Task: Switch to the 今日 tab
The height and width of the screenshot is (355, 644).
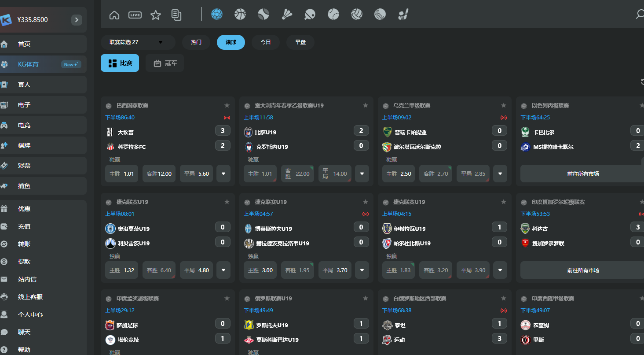Action: click(265, 42)
